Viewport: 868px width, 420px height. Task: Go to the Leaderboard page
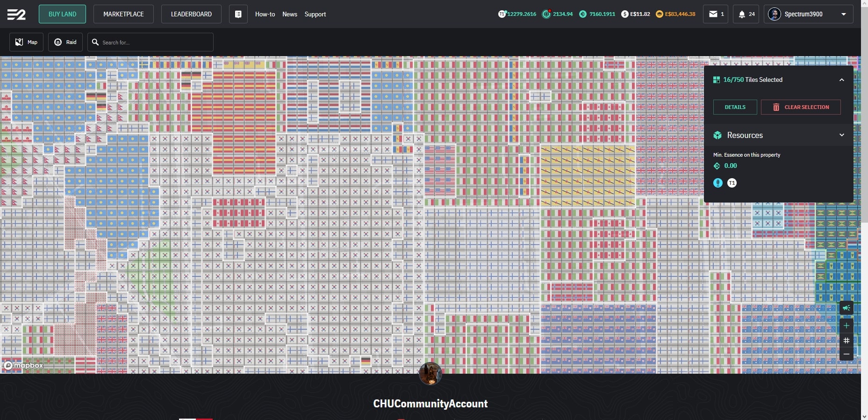[x=191, y=14]
